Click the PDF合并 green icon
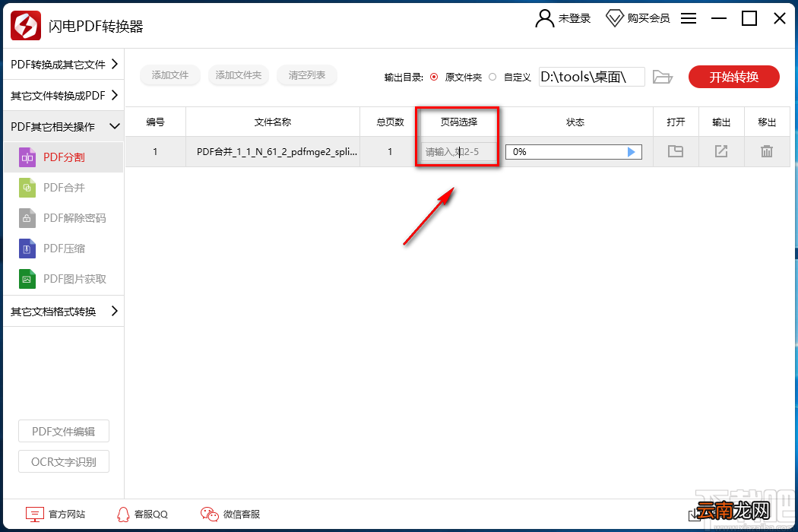Screen dimensions: 798x532 [27, 188]
